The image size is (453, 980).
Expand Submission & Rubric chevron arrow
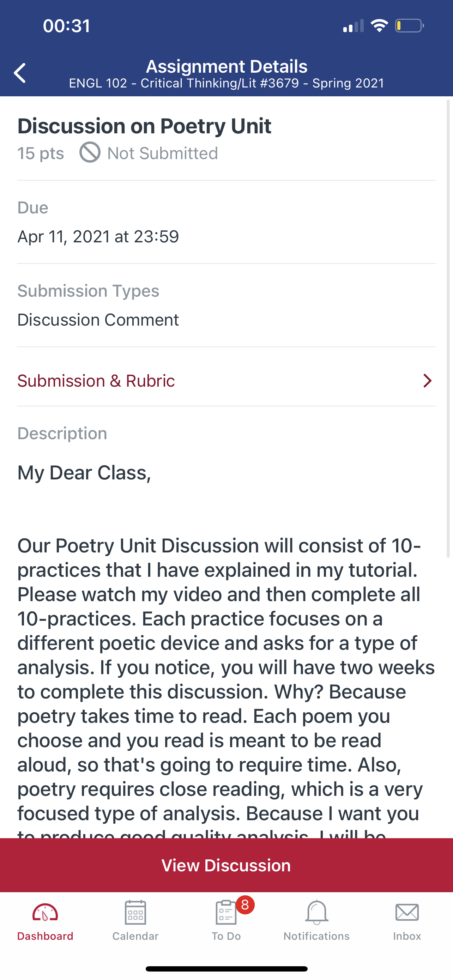[x=427, y=380]
